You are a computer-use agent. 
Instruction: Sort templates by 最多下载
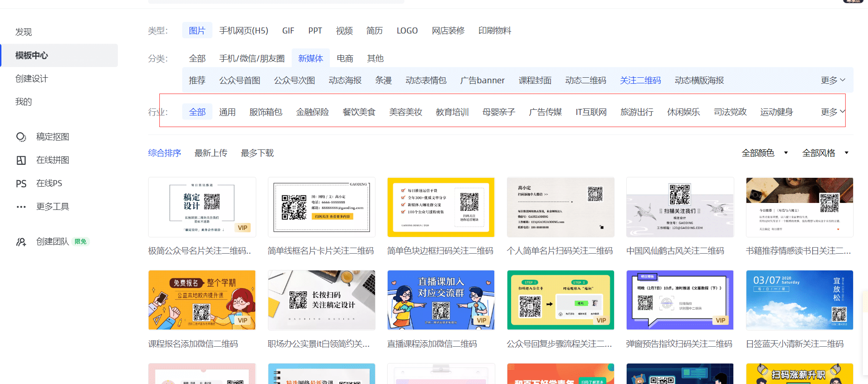[x=257, y=153]
